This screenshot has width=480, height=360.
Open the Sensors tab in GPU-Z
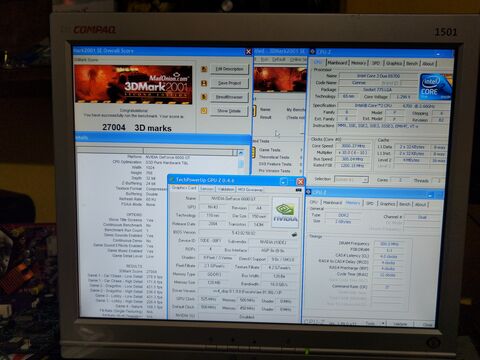(207, 189)
